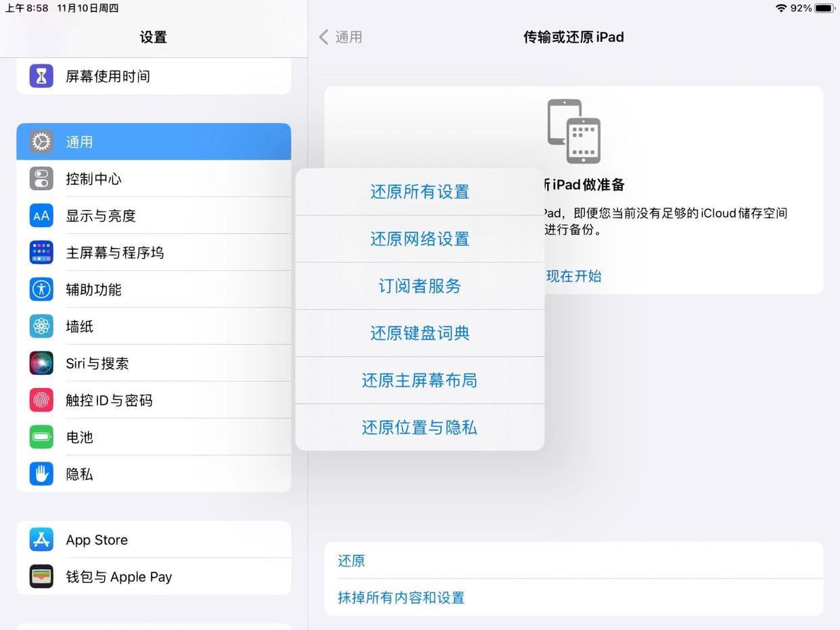Click the 现在开始 link

[573, 276]
